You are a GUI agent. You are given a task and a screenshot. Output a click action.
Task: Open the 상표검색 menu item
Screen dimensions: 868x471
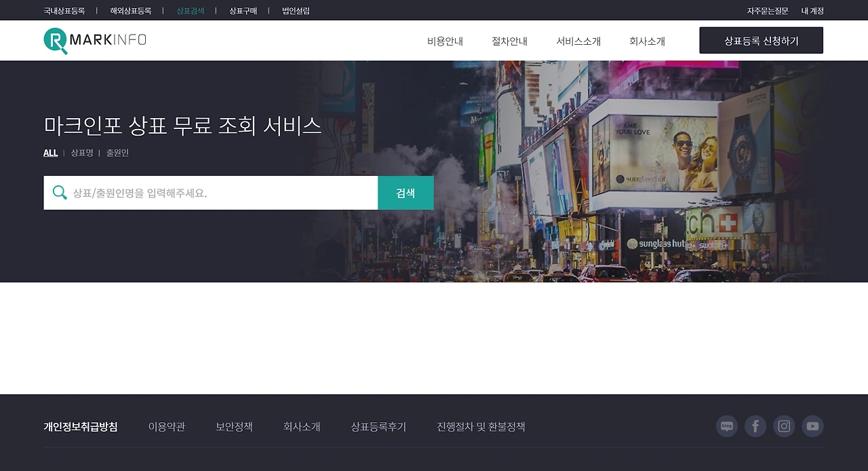click(189, 10)
